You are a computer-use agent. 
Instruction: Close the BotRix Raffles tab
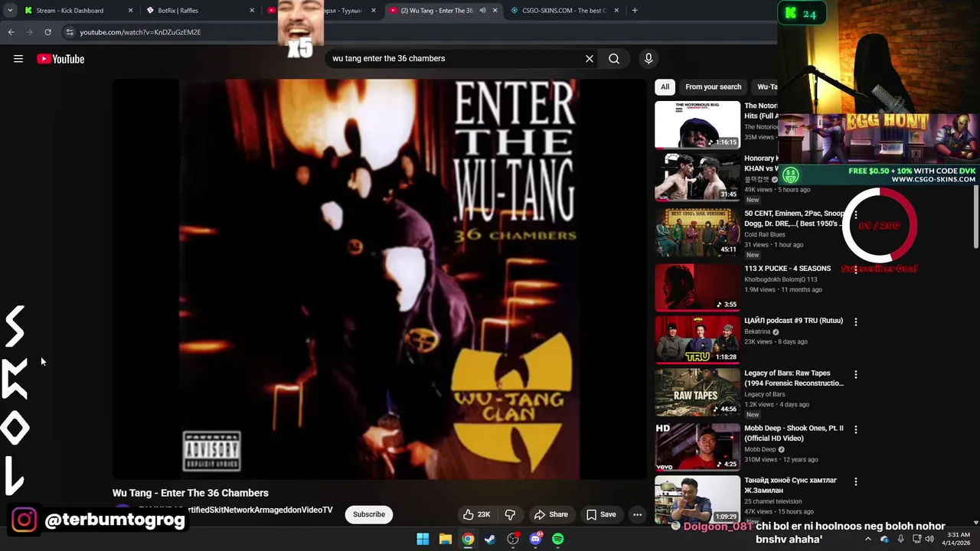click(253, 11)
